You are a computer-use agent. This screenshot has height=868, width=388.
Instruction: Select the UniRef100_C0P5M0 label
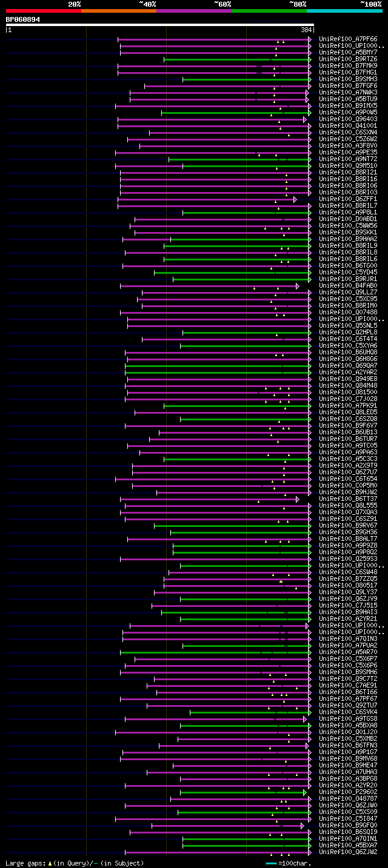[x=348, y=486]
